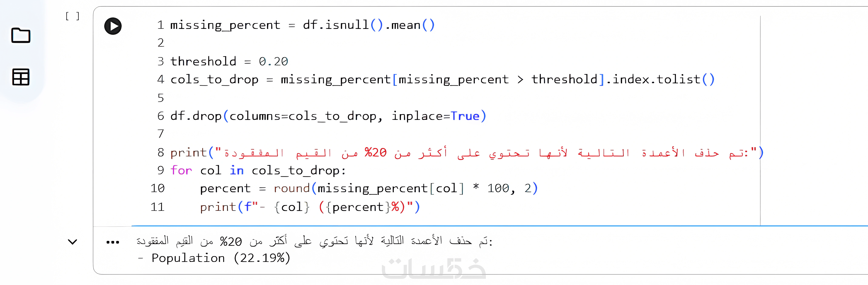This screenshot has width=868, height=285.
Task: Click the Arabic output message line
Action: click(314, 241)
